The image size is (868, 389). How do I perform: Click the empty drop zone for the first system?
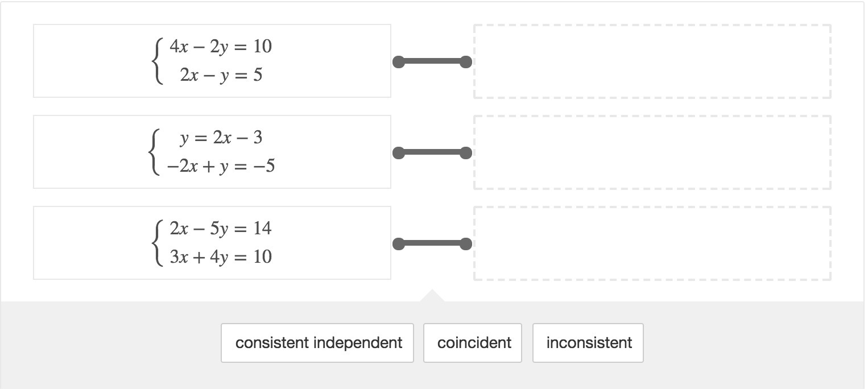click(x=652, y=61)
